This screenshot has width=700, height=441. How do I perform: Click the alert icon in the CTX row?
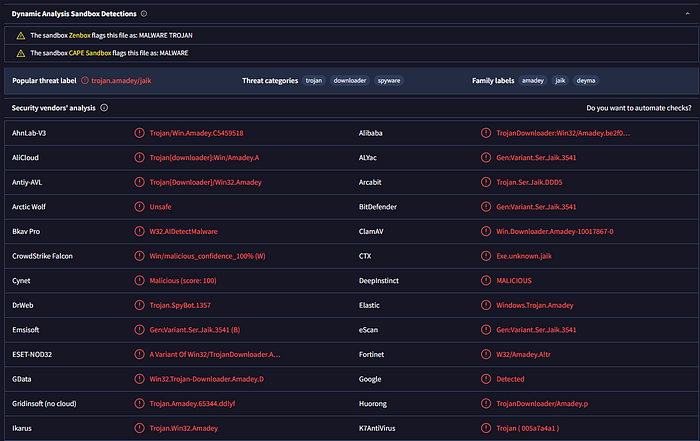(x=486, y=256)
